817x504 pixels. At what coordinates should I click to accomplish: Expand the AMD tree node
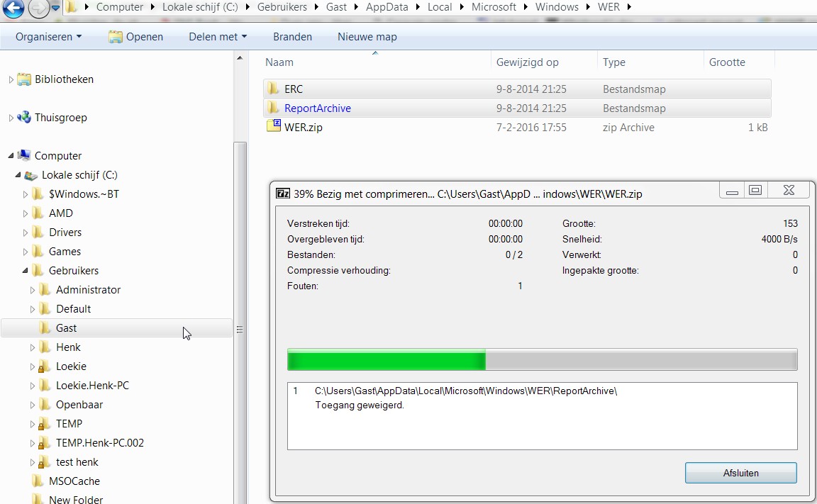(26, 214)
